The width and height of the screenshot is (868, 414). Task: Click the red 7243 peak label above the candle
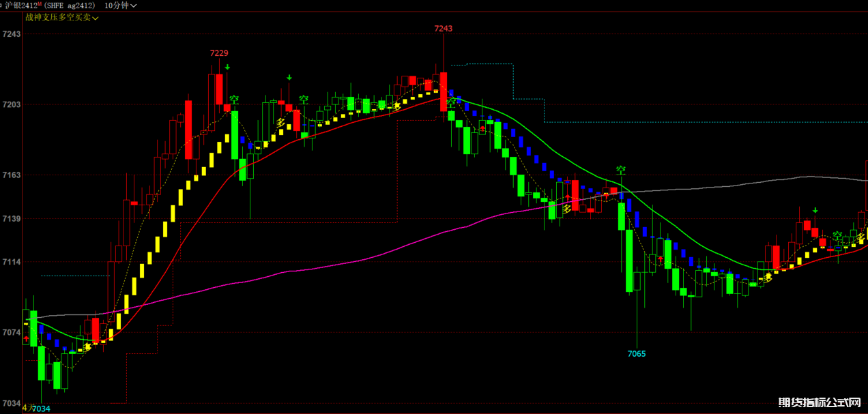point(444,29)
